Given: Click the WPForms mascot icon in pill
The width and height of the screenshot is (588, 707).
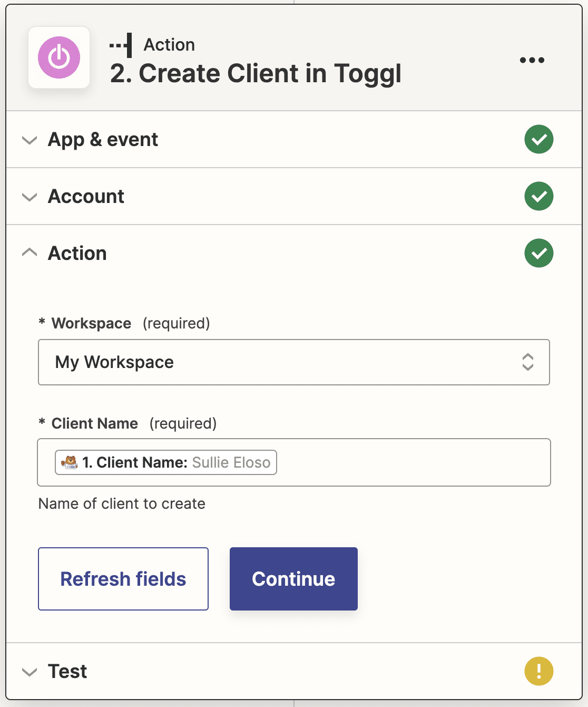Looking at the screenshot, I should pyautogui.click(x=69, y=462).
